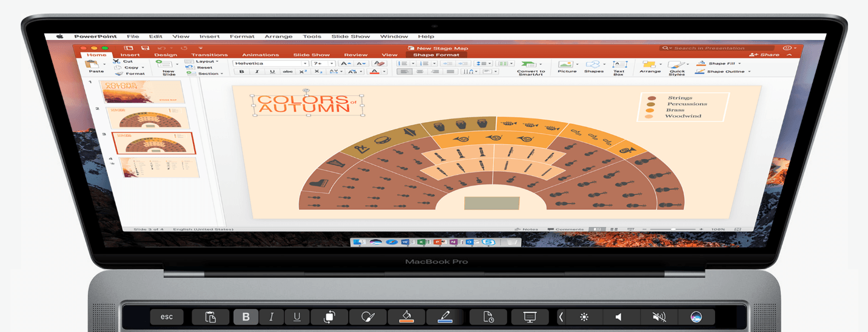The width and height of the screenshot is (868, 332).
Task: Click the Cut scissors icon
Action: tap(116, 61)
